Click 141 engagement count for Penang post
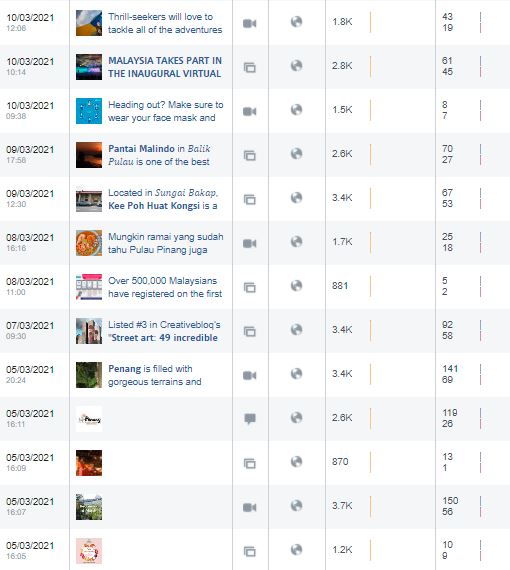The image size is (510, 570). tap(450, 369)
